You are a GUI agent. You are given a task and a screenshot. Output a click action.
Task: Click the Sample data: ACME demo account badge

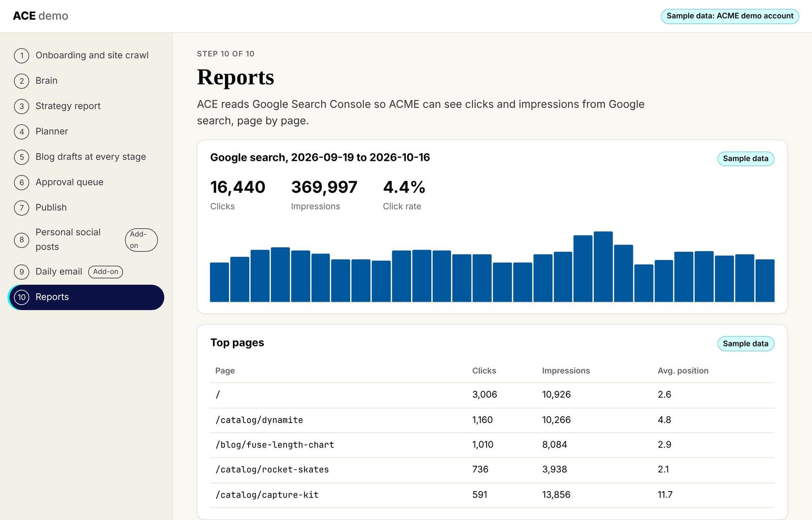point(730,16)
